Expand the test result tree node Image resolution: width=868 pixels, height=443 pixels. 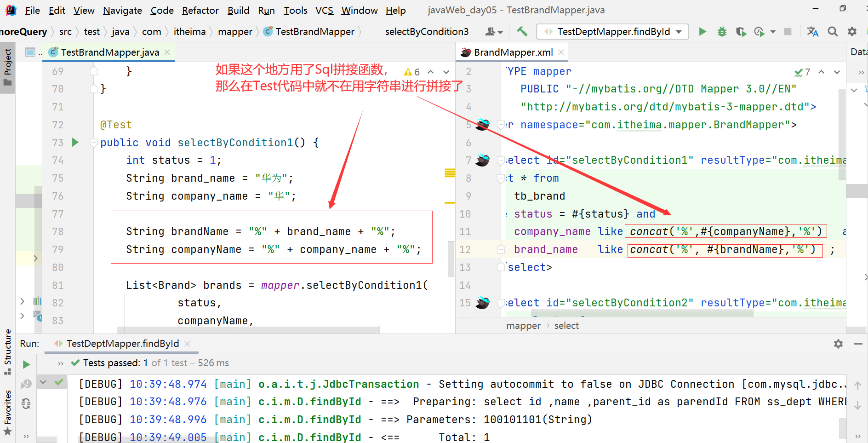pyautogui.click(x=43, y=382)
